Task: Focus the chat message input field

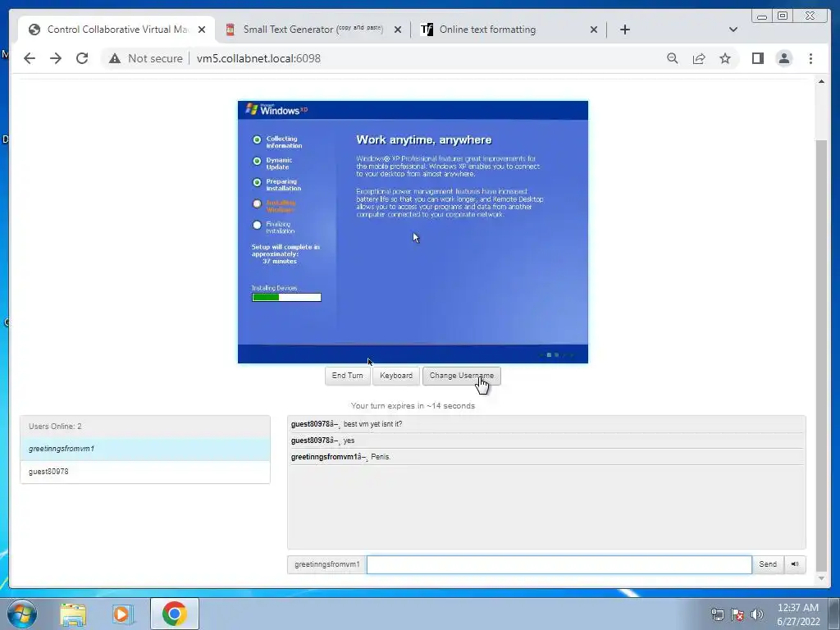Action: tap(559, 564)
